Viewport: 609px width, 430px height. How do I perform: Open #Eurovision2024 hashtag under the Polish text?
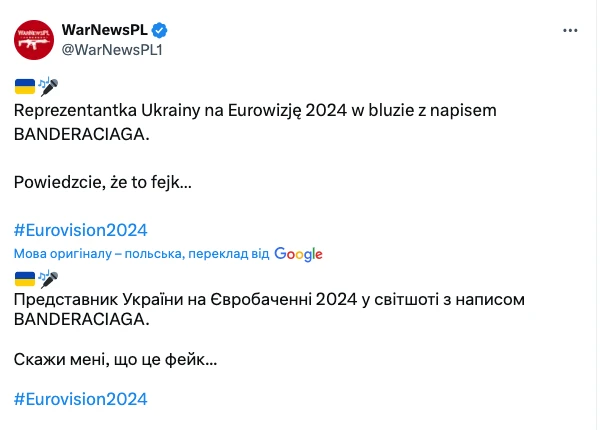pos(81,230)
